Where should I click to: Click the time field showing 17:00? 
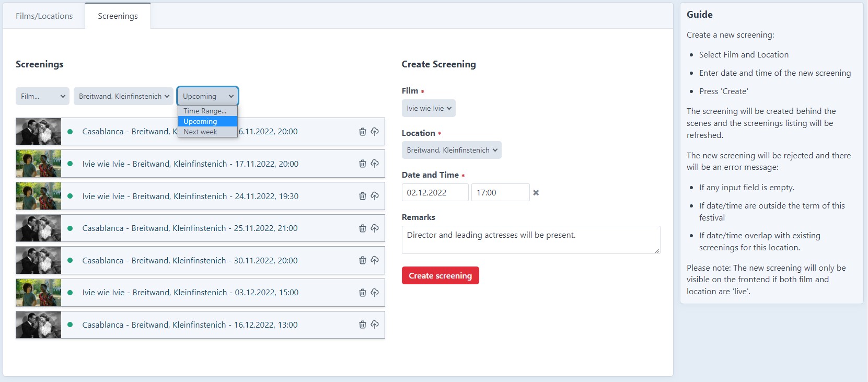click(501, 192)
